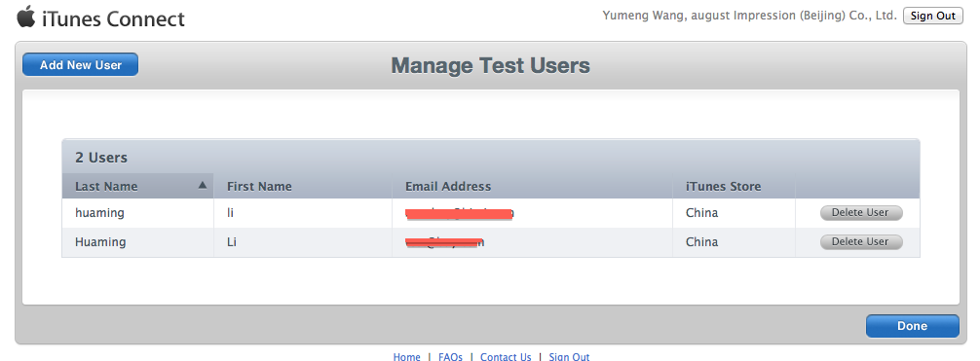Sort by Email Address column header
980x361 pixels.
448,186
